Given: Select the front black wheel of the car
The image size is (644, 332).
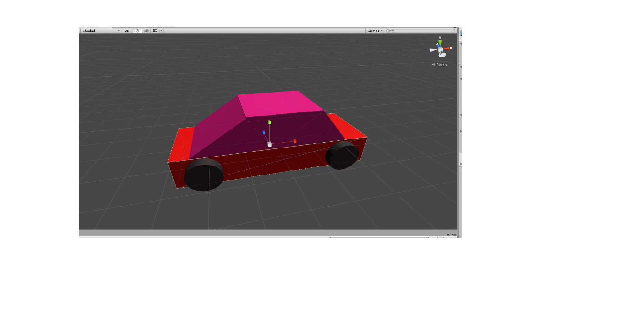Looking at the screenshot, I should (204, 175).
